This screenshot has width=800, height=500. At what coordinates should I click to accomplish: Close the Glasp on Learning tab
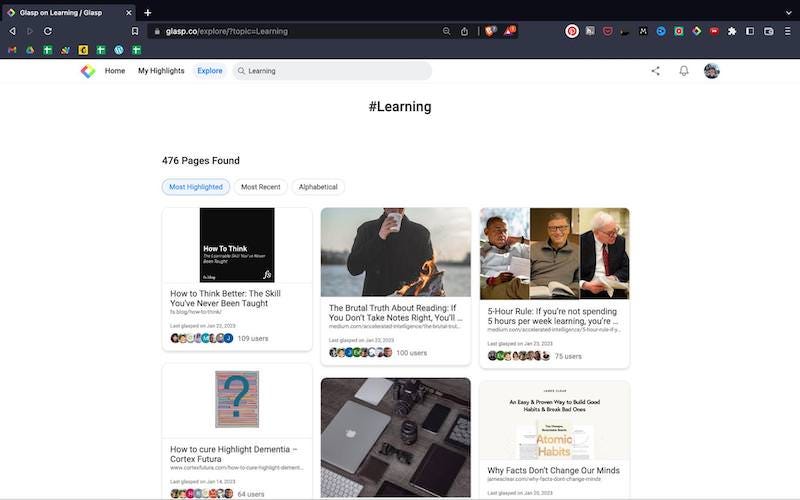tap(129, 12)
